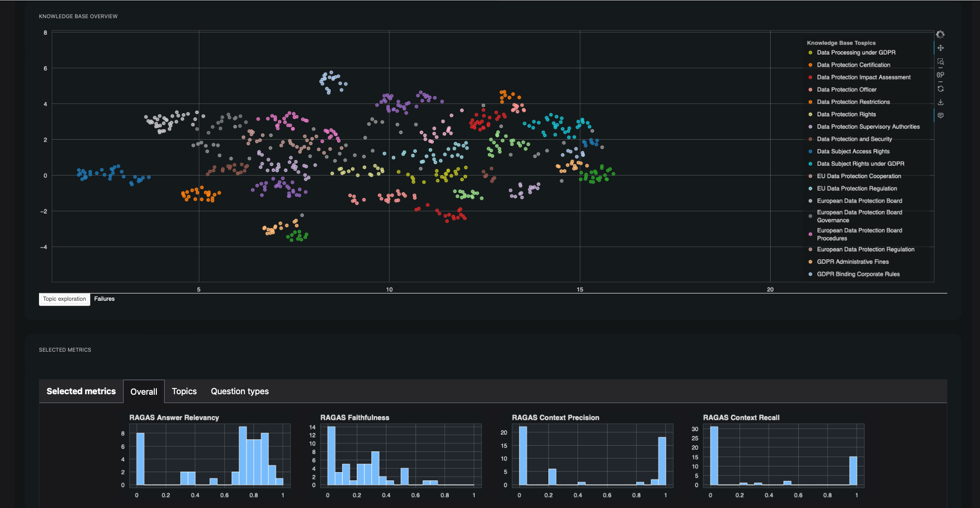Toggle Data Processing under GDPR legend entry
Viewport: 980px width, 508px height.
click(855, 52)
